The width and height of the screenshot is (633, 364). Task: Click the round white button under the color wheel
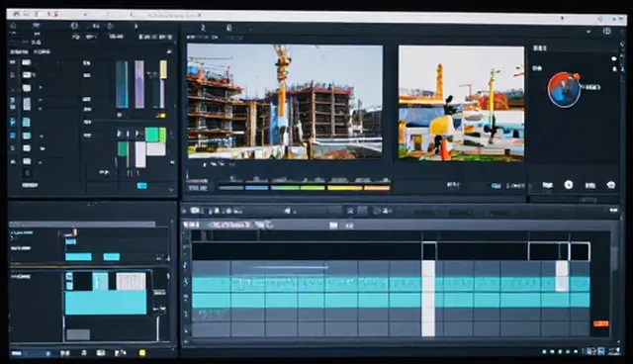click(x=569, y=185)
